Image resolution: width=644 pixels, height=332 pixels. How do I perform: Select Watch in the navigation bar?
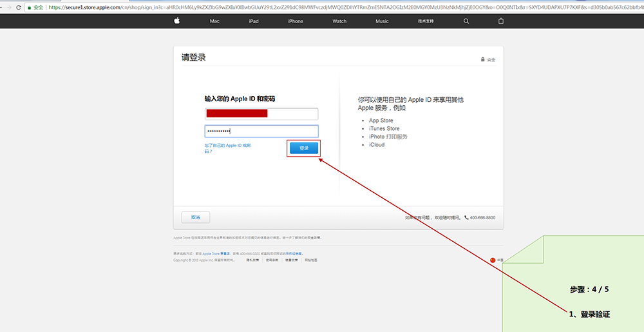[x=339, y=21]
